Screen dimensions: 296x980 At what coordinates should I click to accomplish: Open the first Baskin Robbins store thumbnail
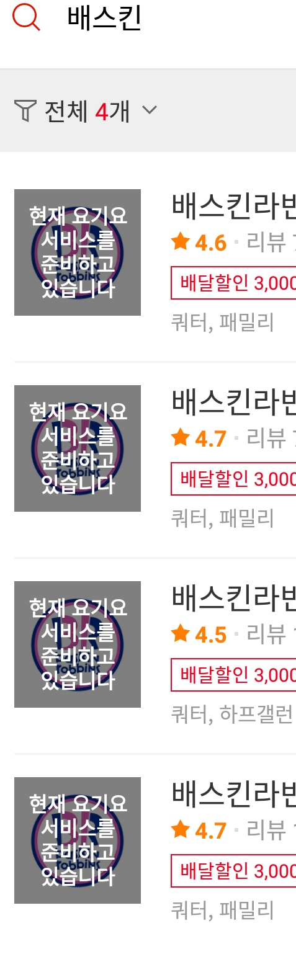(78, 252)
